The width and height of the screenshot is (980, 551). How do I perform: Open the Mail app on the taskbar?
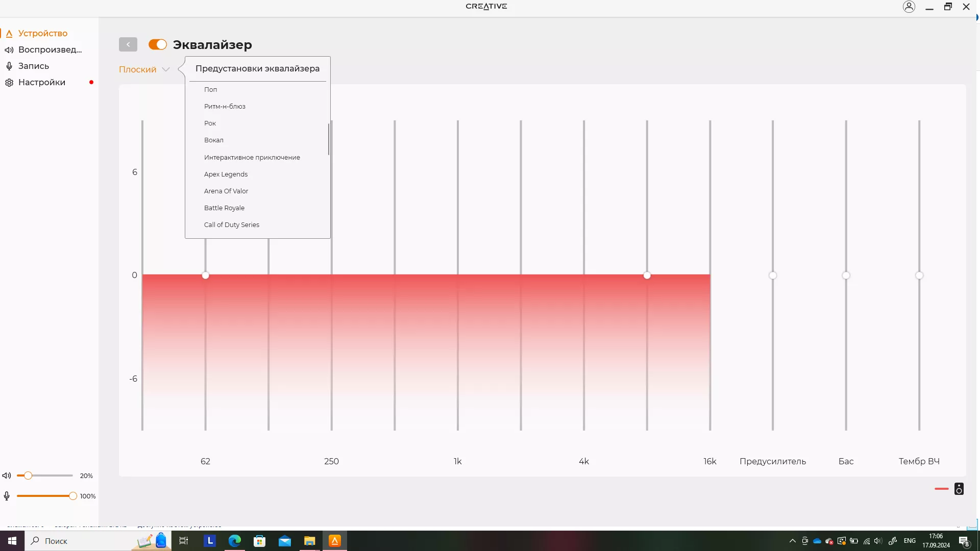(285, 541)
